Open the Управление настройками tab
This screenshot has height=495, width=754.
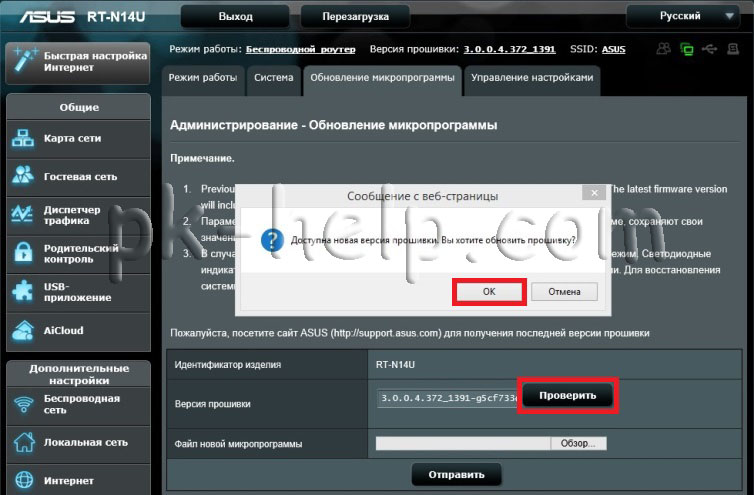click(532, 81)
